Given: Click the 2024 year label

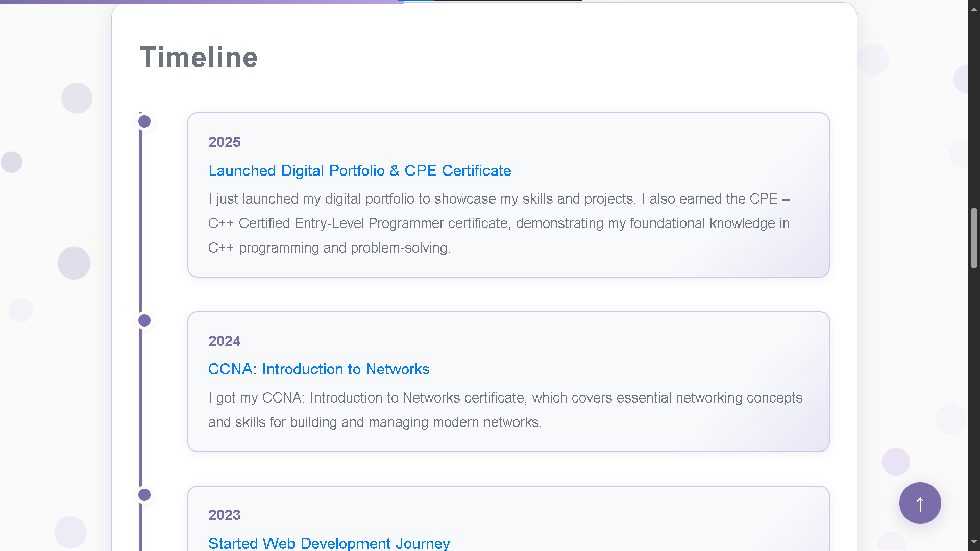Looking at the screenshot, I should [224, 341].
